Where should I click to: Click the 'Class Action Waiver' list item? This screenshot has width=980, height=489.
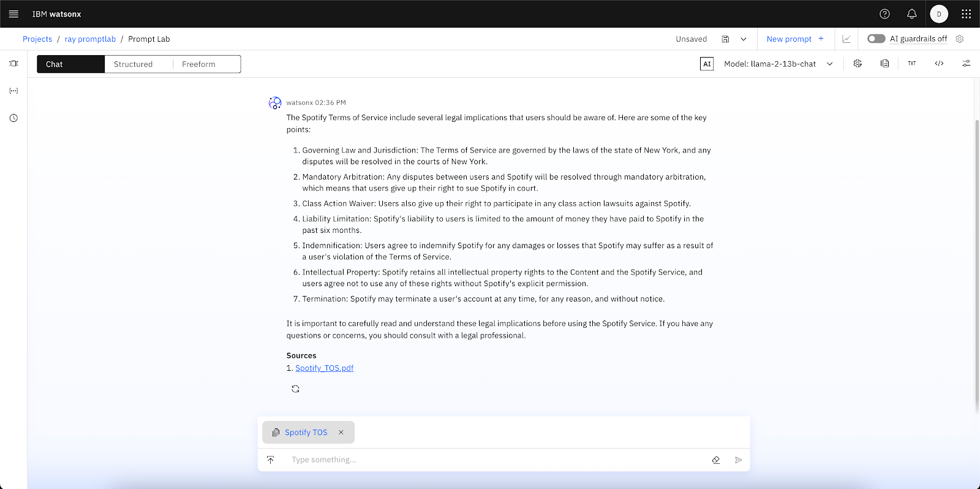click(496, 203)
